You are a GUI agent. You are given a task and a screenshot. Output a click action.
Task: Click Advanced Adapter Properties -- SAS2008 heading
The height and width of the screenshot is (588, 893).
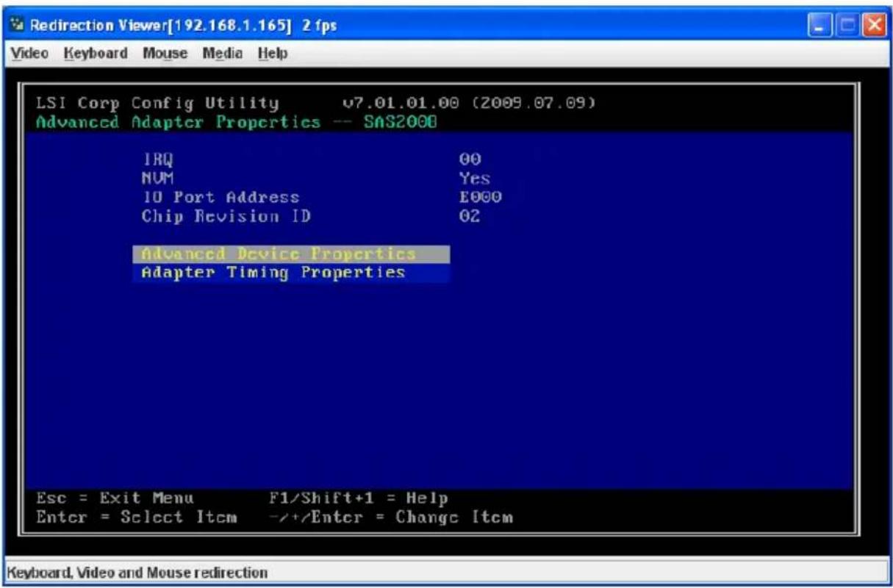237,121
